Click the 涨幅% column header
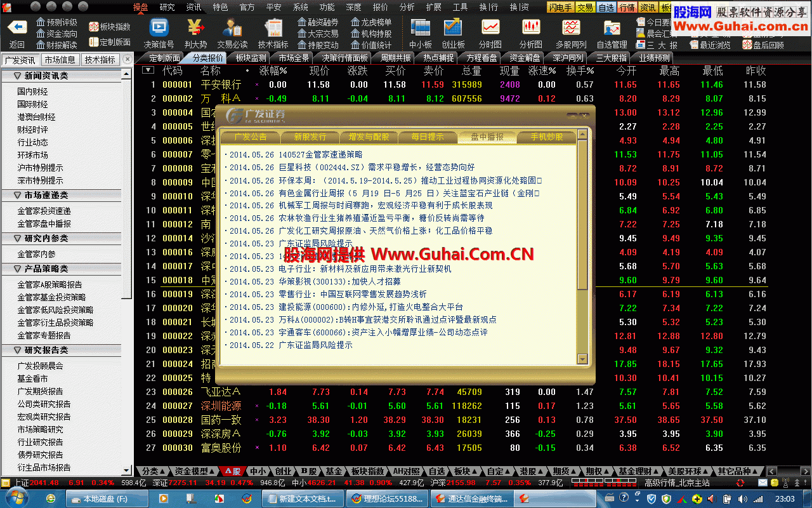 [x=273, y=70]
